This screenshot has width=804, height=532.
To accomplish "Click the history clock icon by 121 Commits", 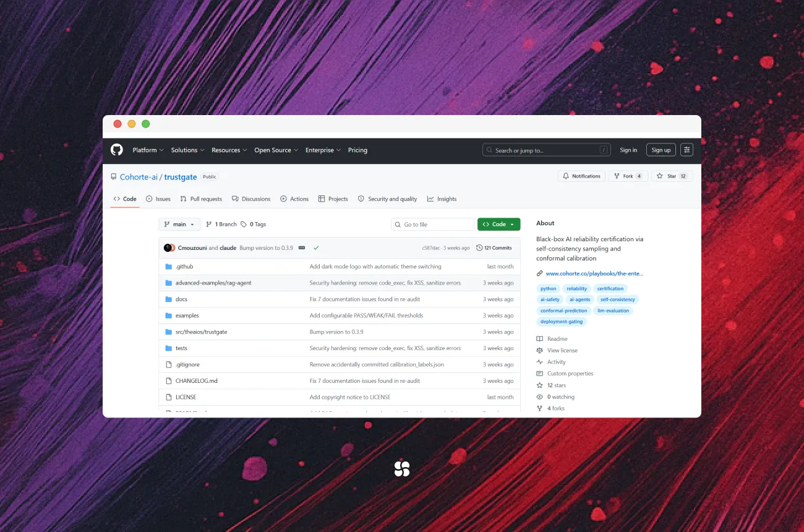I will click(x=479, y=247).
